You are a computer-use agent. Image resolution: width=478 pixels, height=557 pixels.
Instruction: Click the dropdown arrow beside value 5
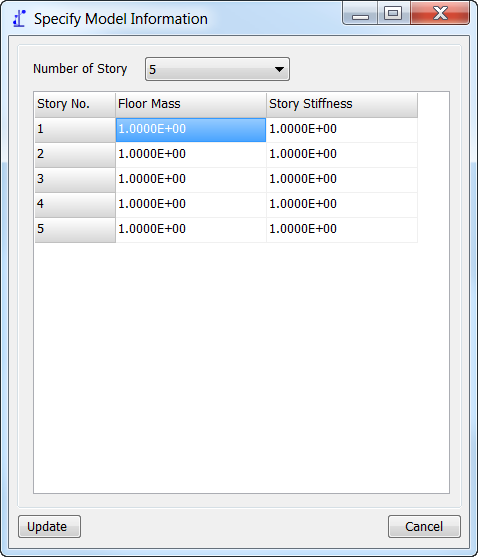(279, 69)
